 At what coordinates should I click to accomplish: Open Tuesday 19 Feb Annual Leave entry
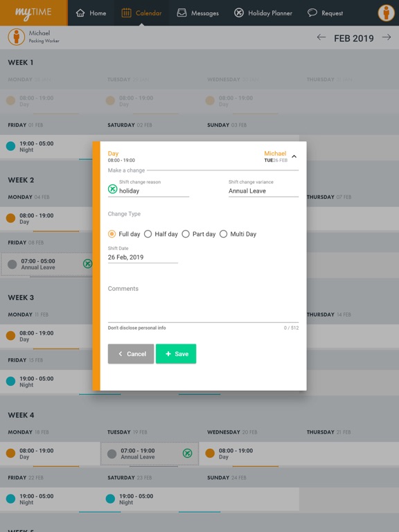coord(150,454)
